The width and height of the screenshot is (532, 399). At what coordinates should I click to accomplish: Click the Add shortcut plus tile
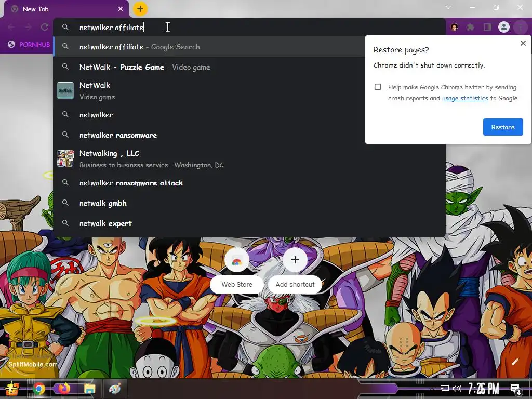point(295,270)
